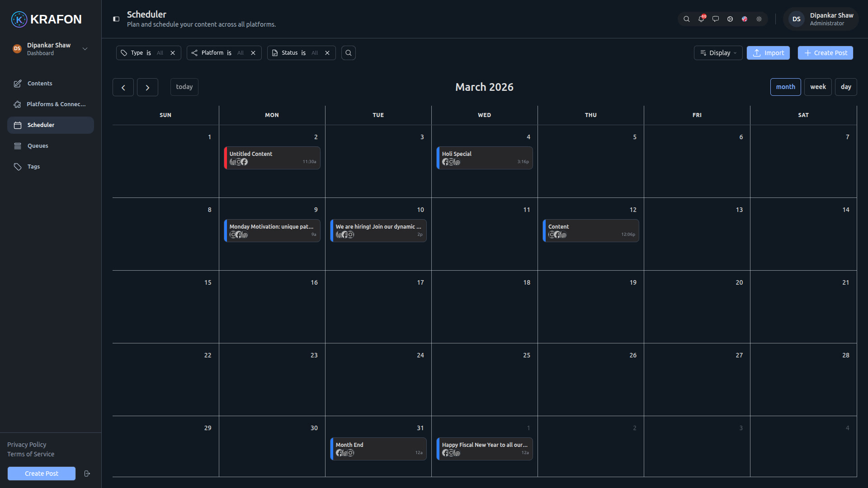Click the next month arrow
868x488 pixels.
(147, 87)
